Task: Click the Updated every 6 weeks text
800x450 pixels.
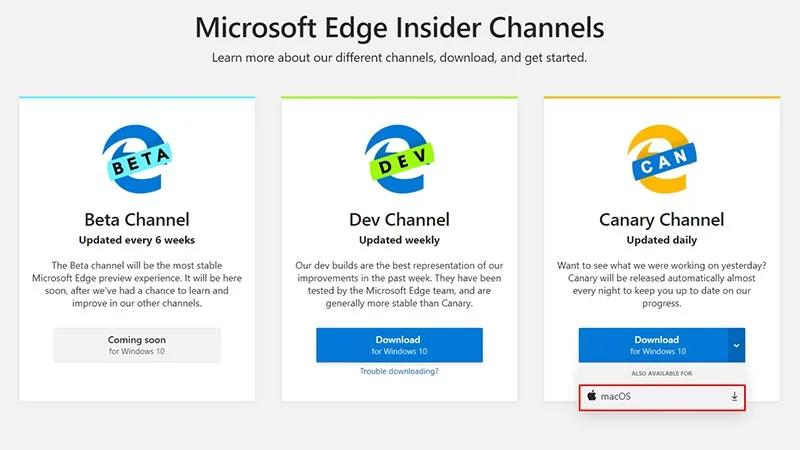Action: (x=137, y=240)
